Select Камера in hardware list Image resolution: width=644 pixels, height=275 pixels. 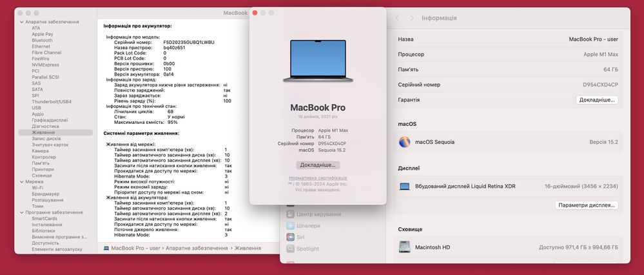[x=40, y=151]
